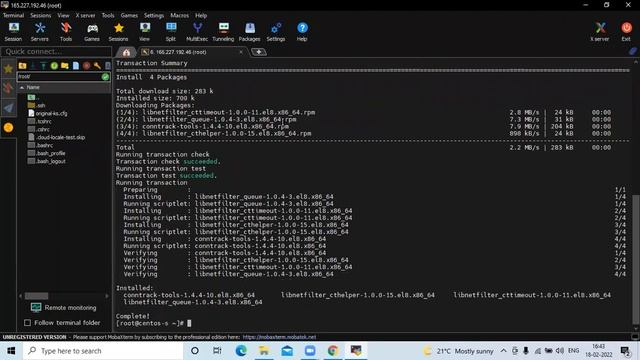This screenshot has height=360, width=640.
Task: Click the red Exit power icon
Action: 626,32
